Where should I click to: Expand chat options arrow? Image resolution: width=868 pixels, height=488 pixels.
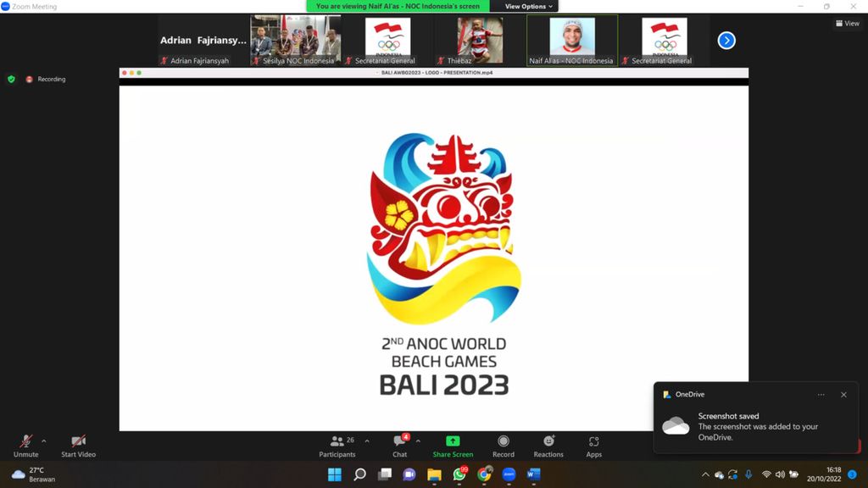coord(418,441)
